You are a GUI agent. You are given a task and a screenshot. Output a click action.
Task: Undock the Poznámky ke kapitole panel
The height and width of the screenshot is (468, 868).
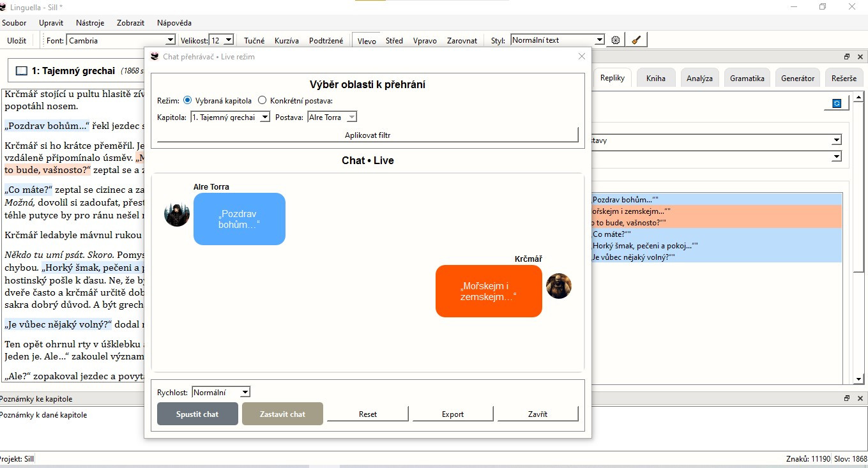(x=847, y=398)
